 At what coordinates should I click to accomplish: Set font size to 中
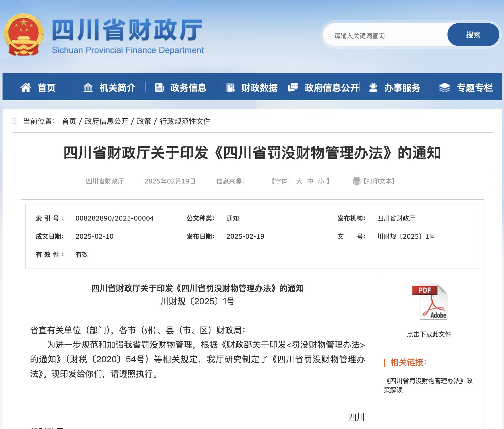tap(310, 181)
